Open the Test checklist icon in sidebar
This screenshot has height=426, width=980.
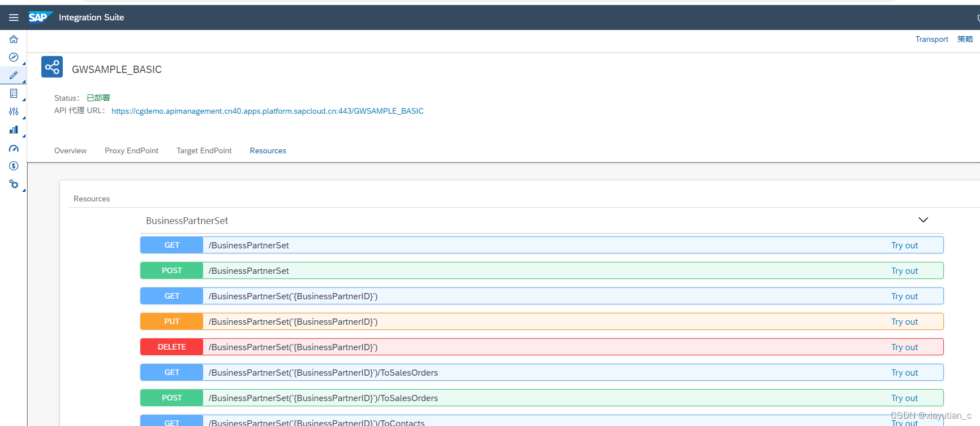(x=14, y=93)
